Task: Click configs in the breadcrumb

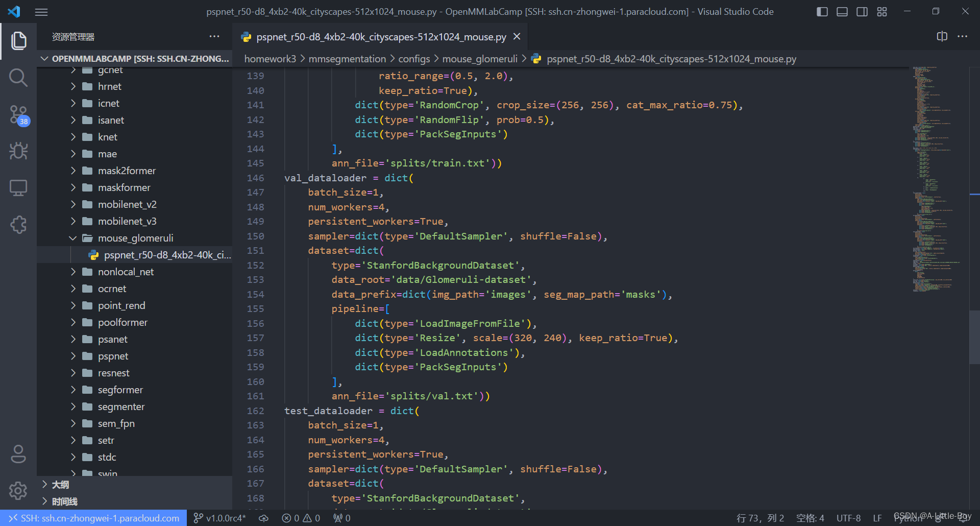Action: click(414, 59)
